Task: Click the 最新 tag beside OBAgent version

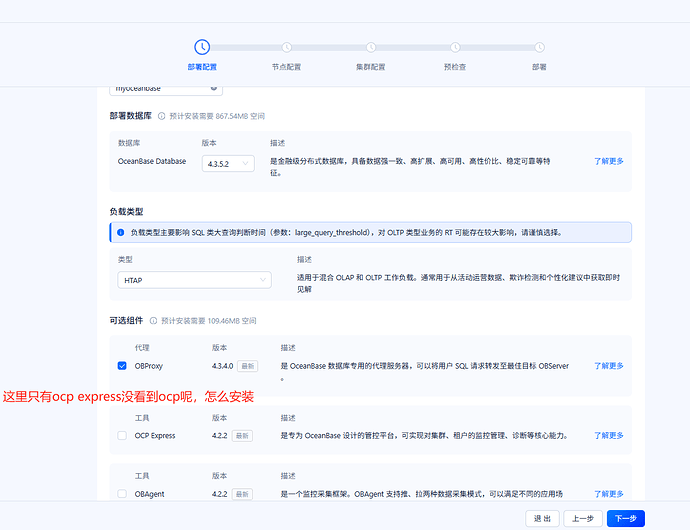Action: coord(242,494)
